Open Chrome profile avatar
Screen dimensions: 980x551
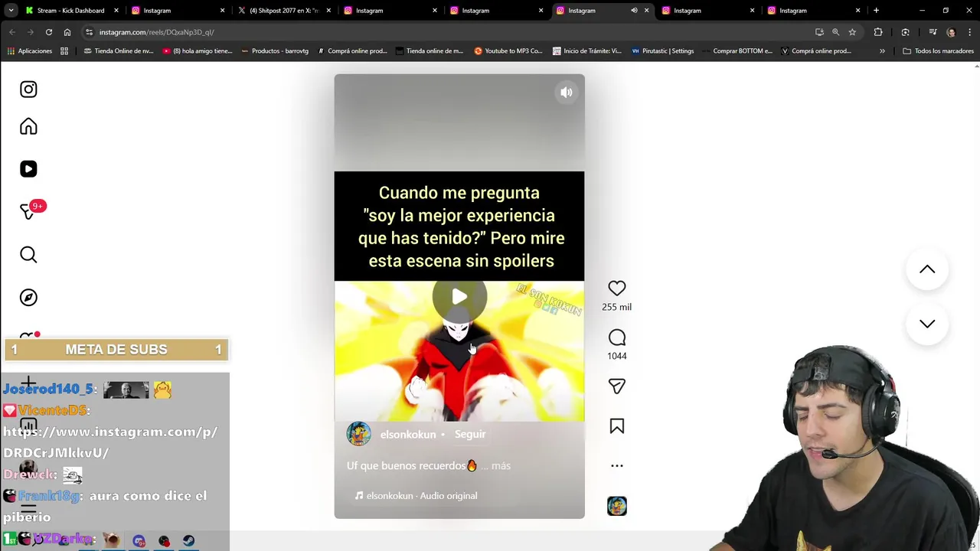[951, 32]
